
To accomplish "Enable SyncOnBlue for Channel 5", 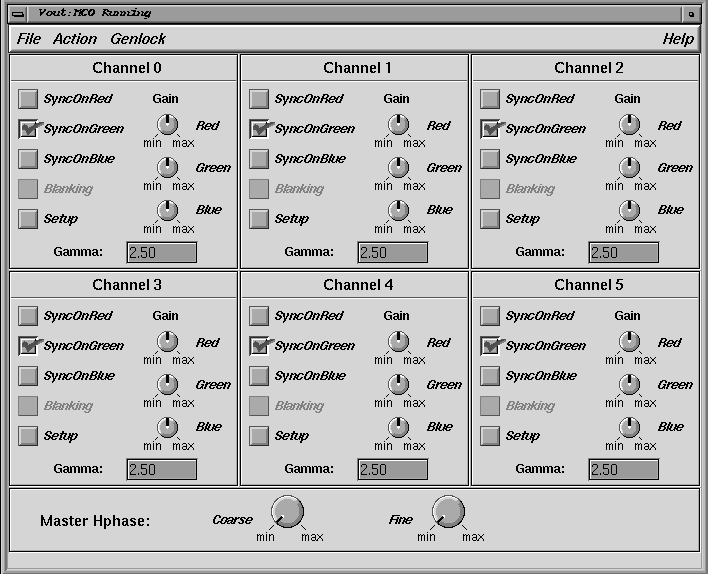I will click(x=490, y=376).
